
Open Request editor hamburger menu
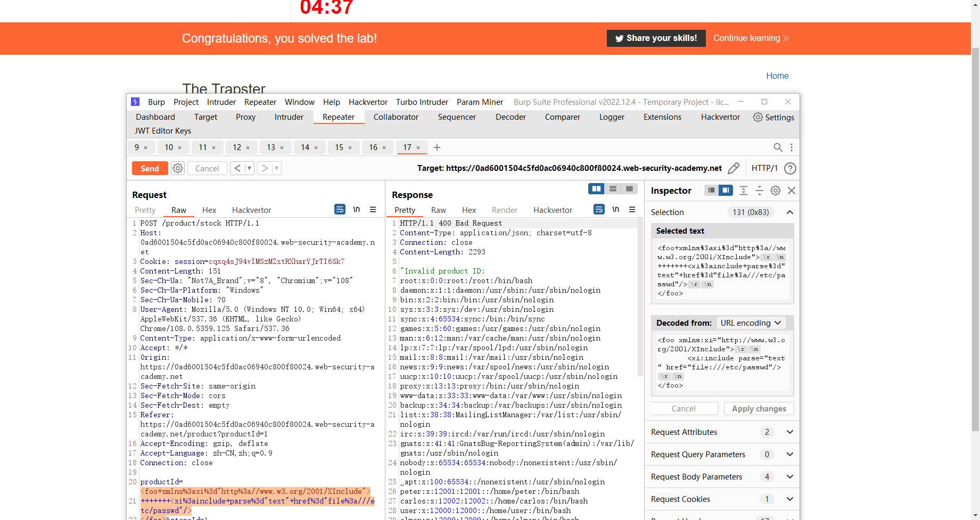[x=373, y=210]
